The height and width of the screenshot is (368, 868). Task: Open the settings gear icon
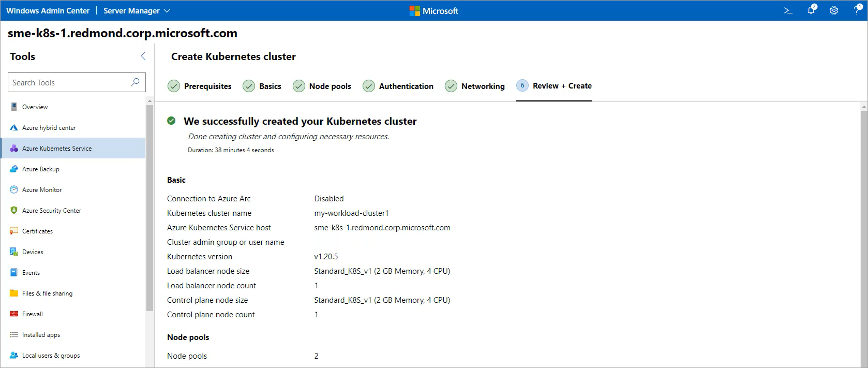click(x=834, y=10)
